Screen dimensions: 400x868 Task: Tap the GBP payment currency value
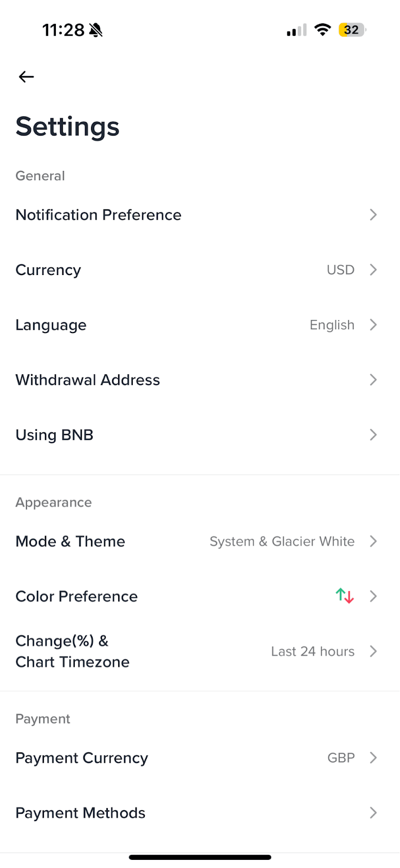tap(341, 757)
